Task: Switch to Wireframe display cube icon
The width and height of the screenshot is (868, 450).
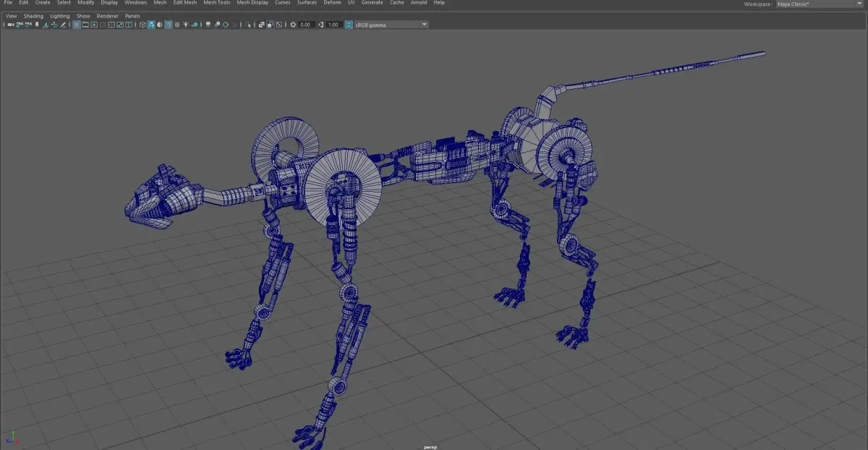Action: pyautogui.click(x=142, y=25)
